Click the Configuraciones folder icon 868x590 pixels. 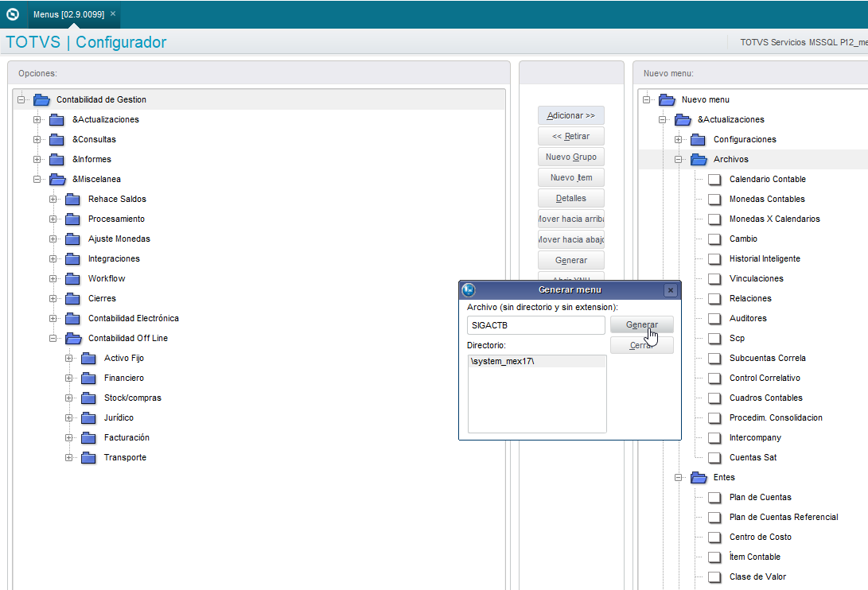[698, 139]
